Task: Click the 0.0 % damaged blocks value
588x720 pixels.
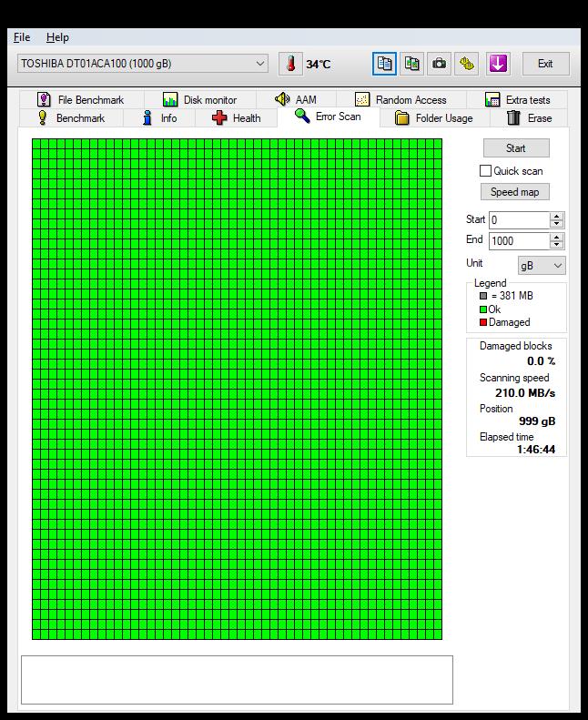Action: pyautogui.click(x=542, y=361)
